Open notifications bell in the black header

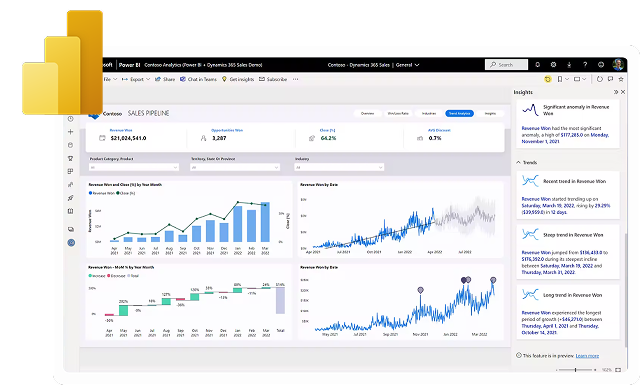point(538,65)
